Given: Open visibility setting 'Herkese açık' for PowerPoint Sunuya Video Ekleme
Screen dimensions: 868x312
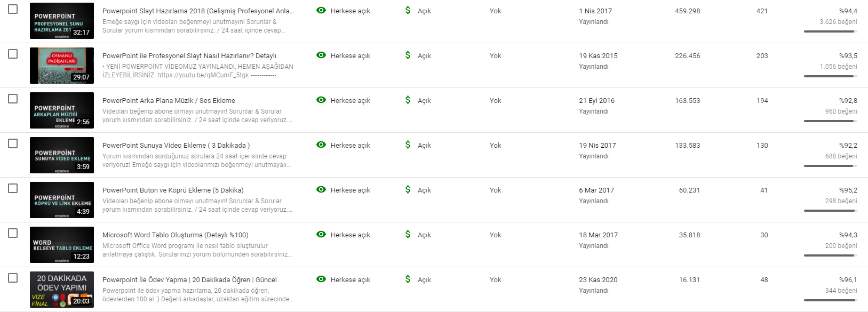Looking at the screenshot, I should [350, 145].
